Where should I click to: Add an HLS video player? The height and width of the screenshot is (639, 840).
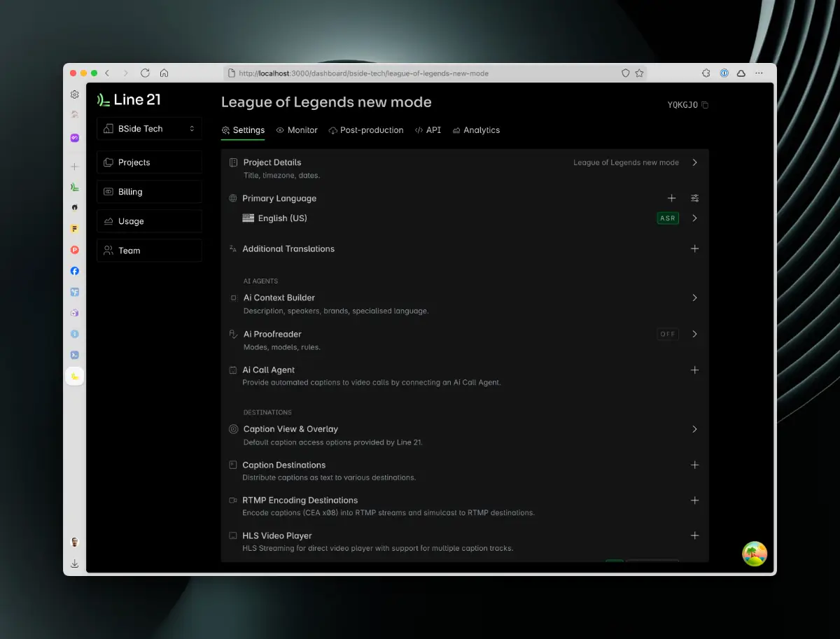pyautogui.click(x=694, y=535)
